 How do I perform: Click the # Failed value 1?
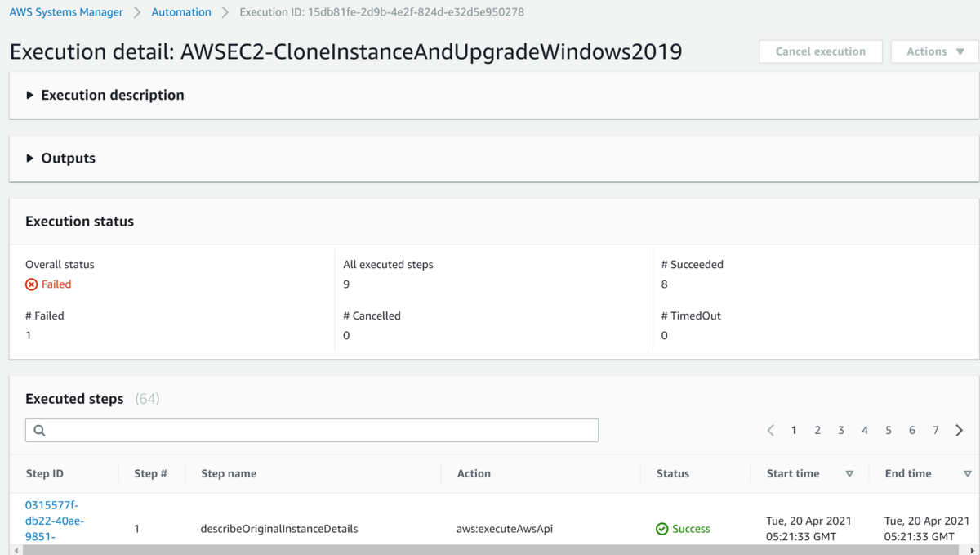pos(29,335)
